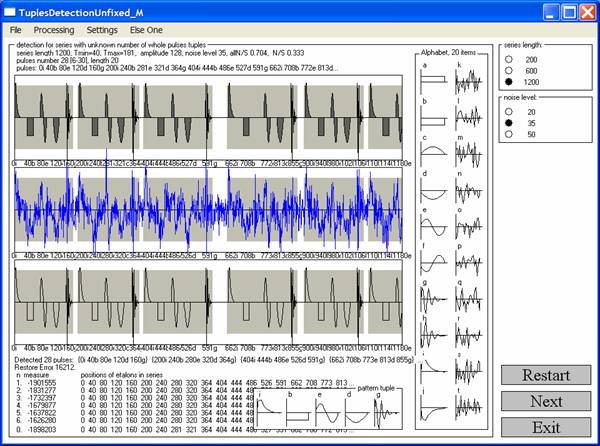Image resolution: width=600 pixels, height=446 pixels.
Task: Click the bottom restored outline series chart
Action: 209,302
